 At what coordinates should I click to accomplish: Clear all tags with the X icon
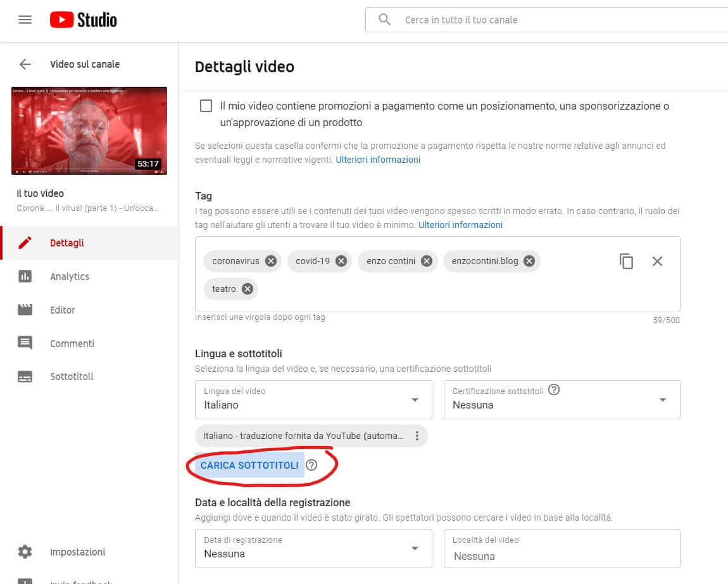click(x=657, y=261)
